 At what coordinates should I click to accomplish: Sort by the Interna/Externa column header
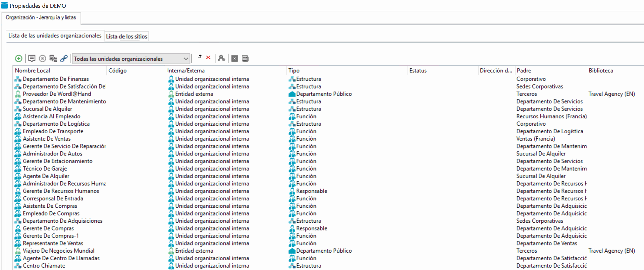pos(226,71)
